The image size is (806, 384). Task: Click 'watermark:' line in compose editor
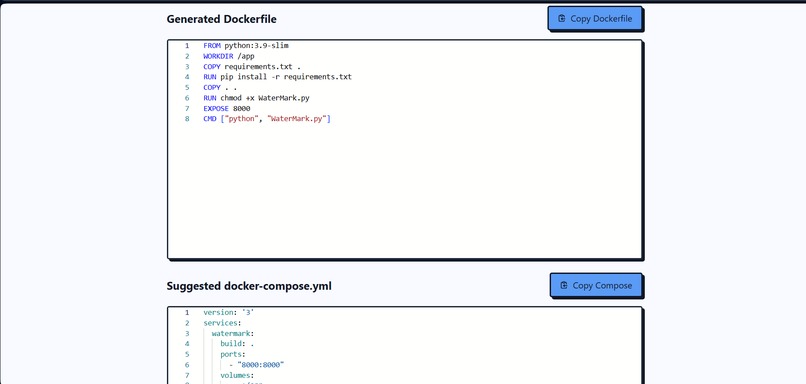tap(233, 333)
